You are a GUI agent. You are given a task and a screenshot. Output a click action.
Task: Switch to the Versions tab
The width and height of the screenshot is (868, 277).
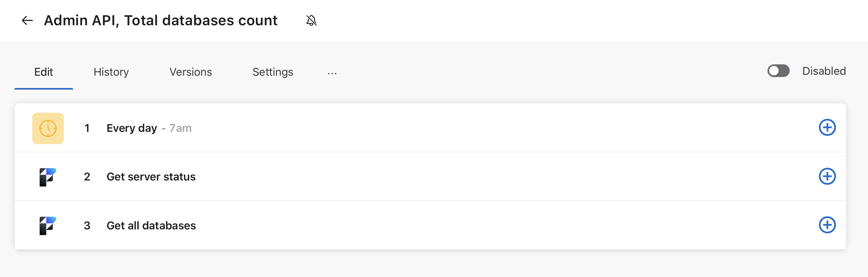coord(191,72)
